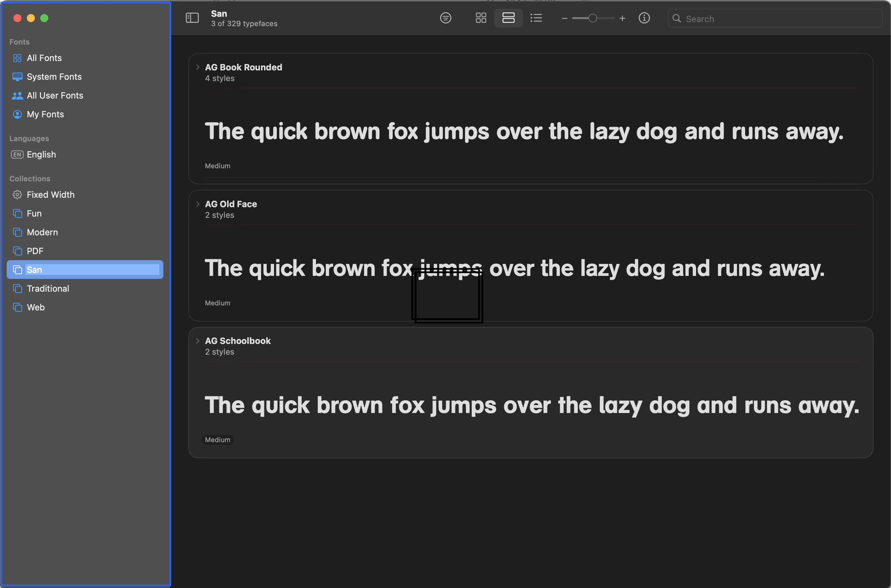Switch to list view
Viewport: 891px width, 588px height.
536,18
